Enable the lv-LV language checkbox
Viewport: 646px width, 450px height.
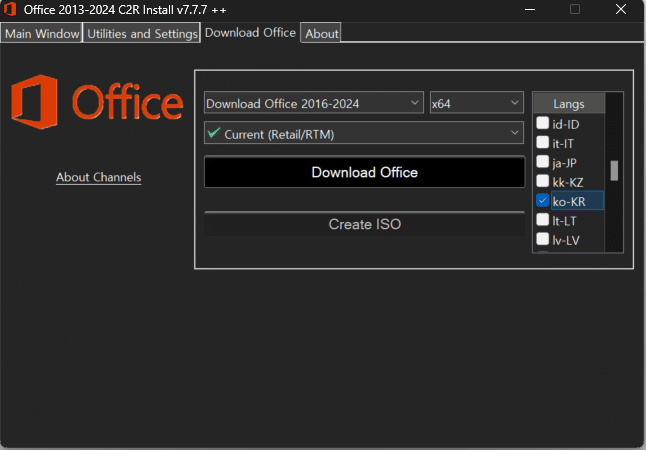coord(543,239)
